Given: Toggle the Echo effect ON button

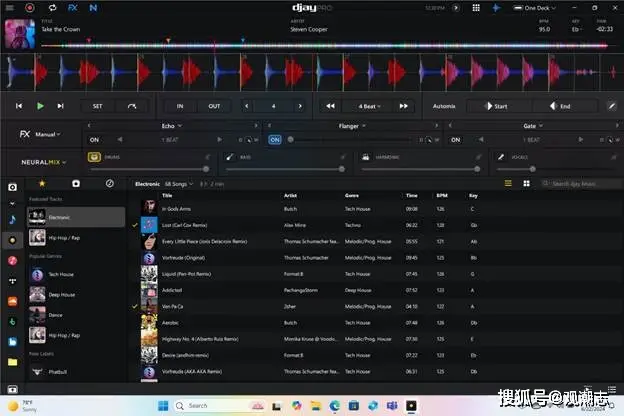Looking at the screenshot, I should click(94, 140).
